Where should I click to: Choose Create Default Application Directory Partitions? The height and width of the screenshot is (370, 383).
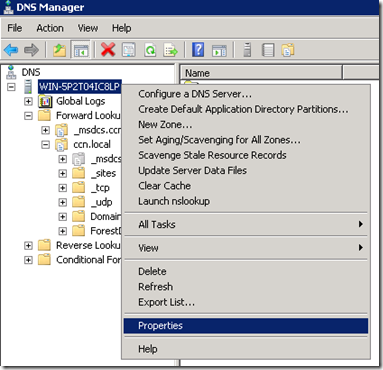pos(246,109)
